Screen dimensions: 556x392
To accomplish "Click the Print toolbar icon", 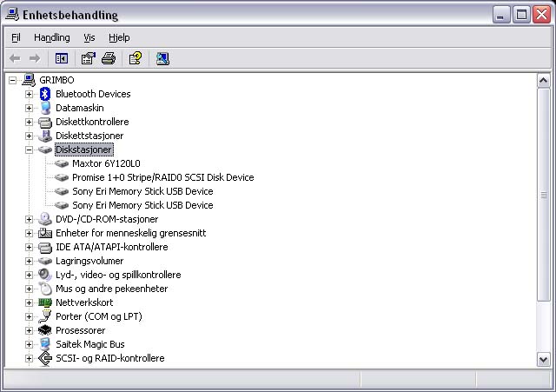I will tap(109, 58).
